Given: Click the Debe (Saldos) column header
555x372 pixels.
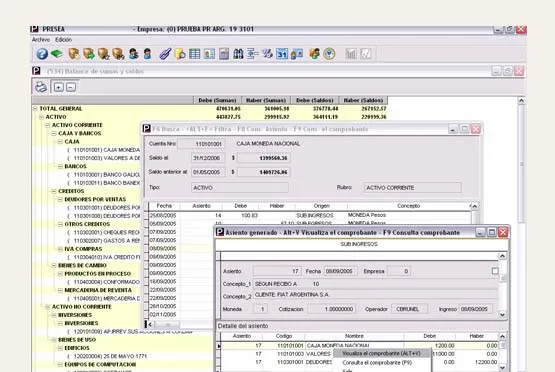Looking at the screenshot, I should click(x=315, y=100).
